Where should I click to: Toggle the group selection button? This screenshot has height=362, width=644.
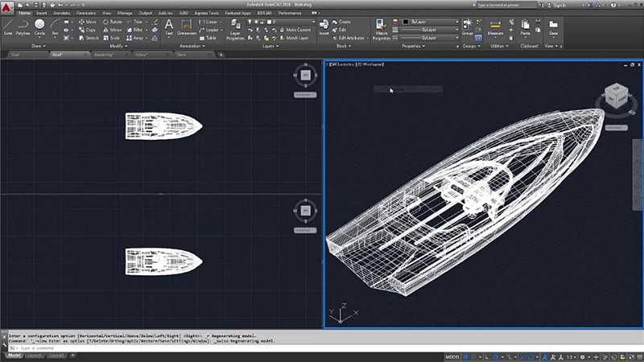point(478,38)
